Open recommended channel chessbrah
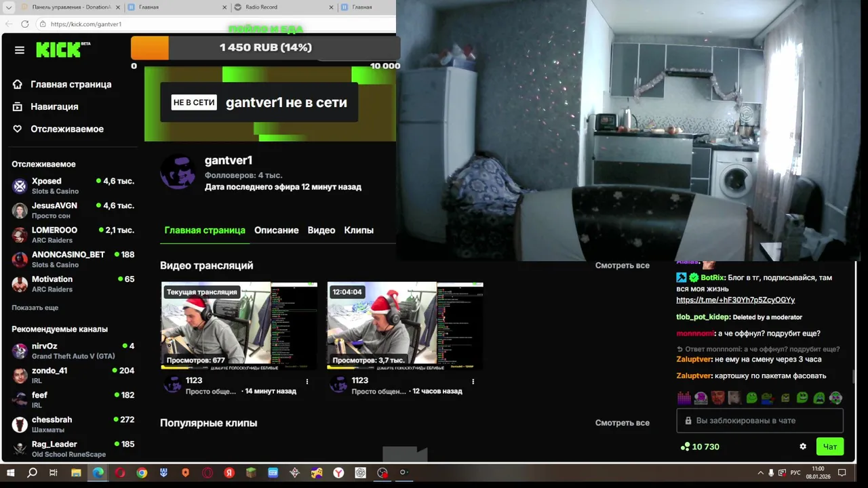This screenshot has height=488, width=868. (x=73, y=424)
